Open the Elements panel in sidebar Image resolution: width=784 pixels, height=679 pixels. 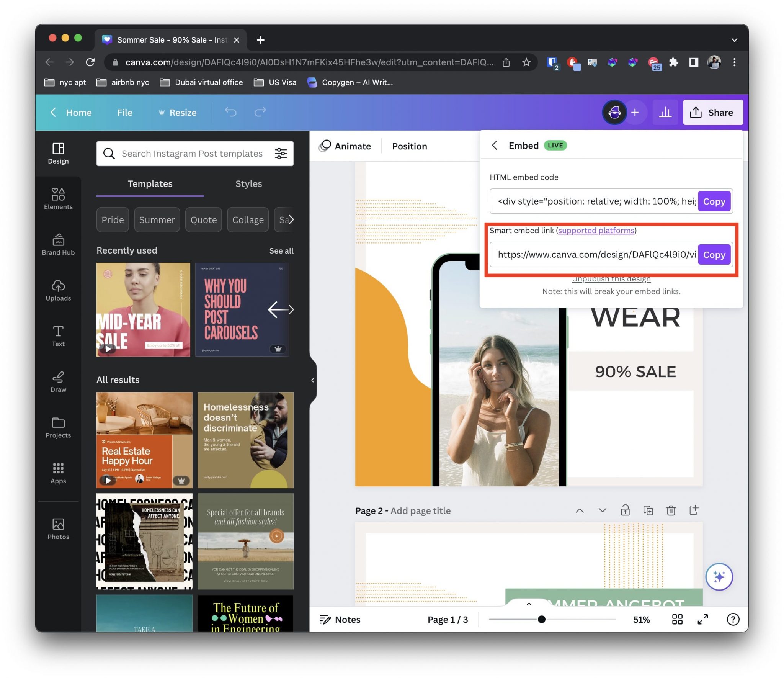point(58,199)
